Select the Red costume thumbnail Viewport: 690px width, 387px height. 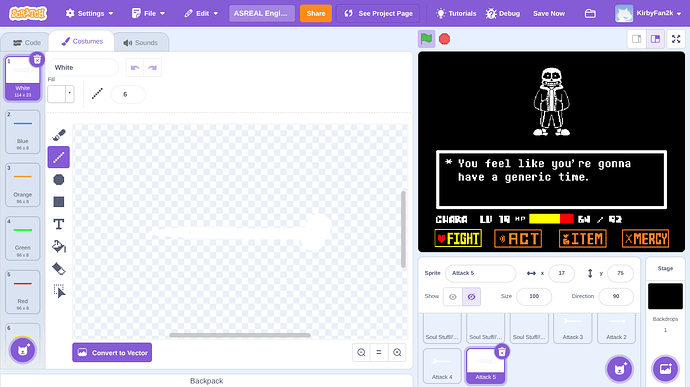pos(22,292)
